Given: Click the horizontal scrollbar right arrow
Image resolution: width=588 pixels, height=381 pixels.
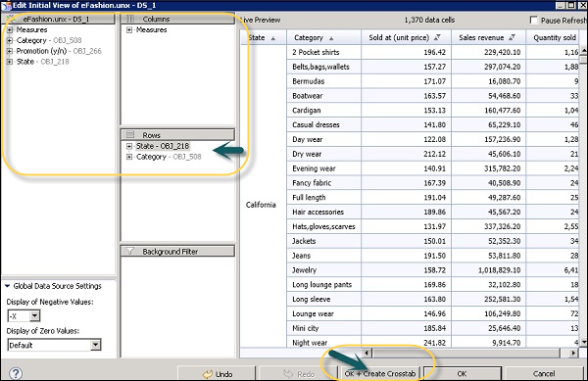Looking at the screenshot, I should [573, 353].
